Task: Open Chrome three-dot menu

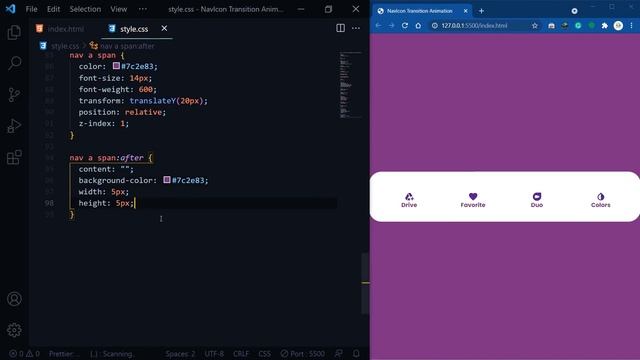Action: [631, 26]
